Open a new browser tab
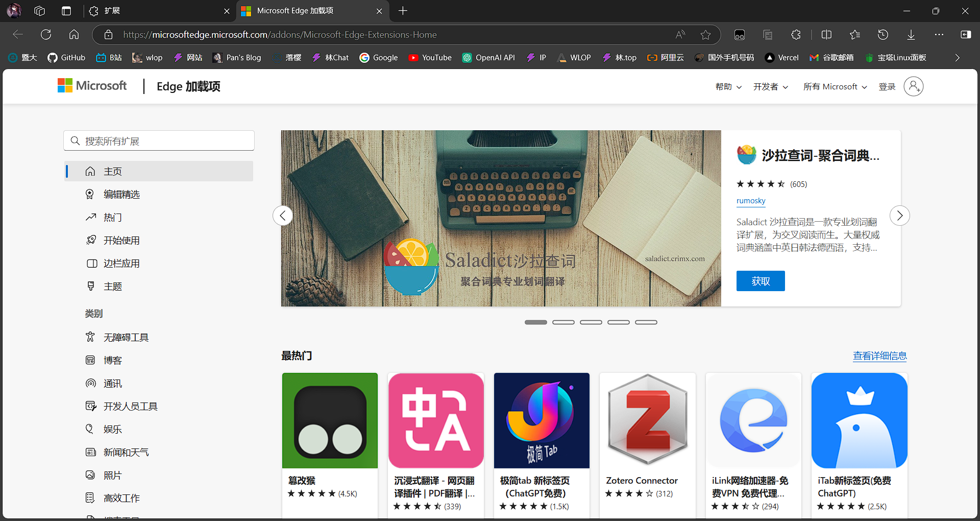 (403, 11)
